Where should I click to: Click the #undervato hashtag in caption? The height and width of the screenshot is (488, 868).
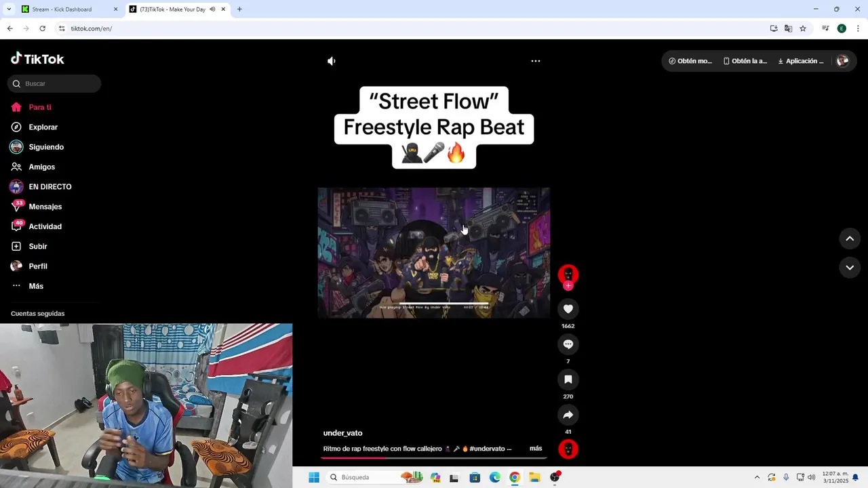tap(487, 449)
